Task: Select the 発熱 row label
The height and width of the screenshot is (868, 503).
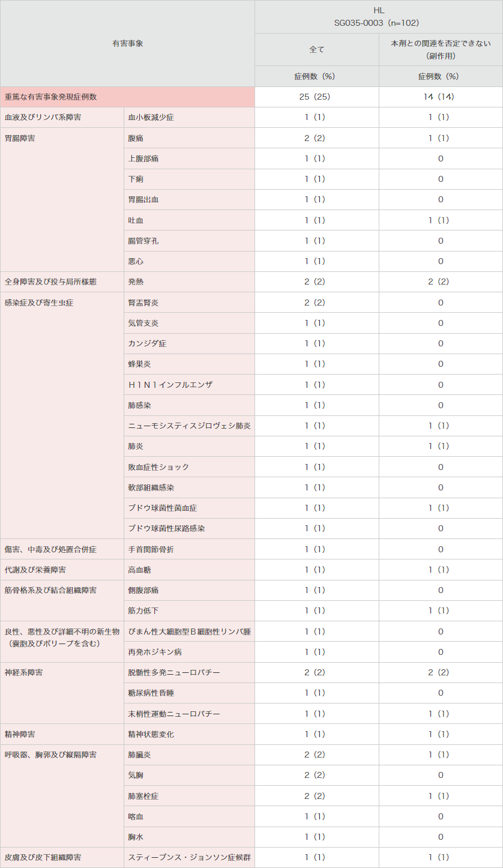Action: (x=189, y=282)
